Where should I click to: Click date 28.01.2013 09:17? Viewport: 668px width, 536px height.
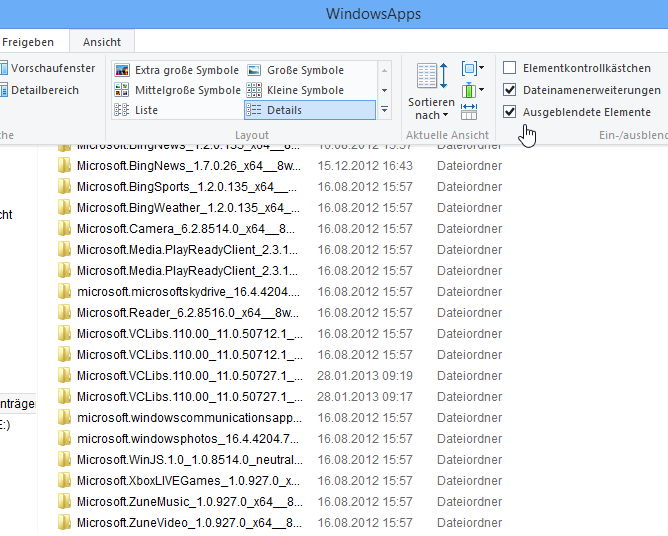pos(365,397)
